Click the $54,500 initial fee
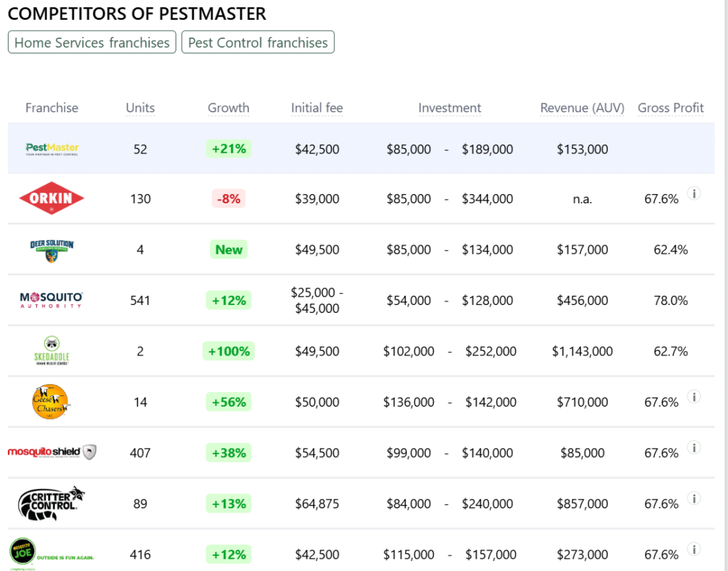The width and height of the screenshot is (728, 571). [x=317, y=453]
